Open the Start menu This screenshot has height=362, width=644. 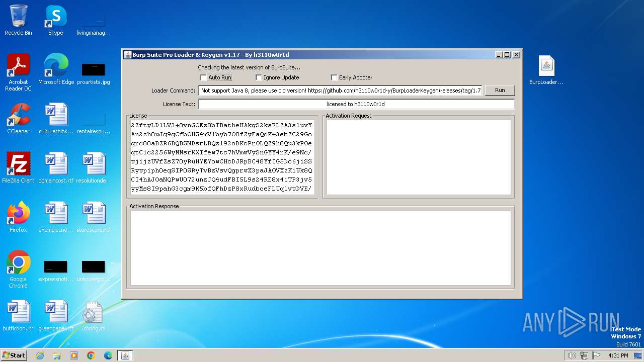point(14,355)
